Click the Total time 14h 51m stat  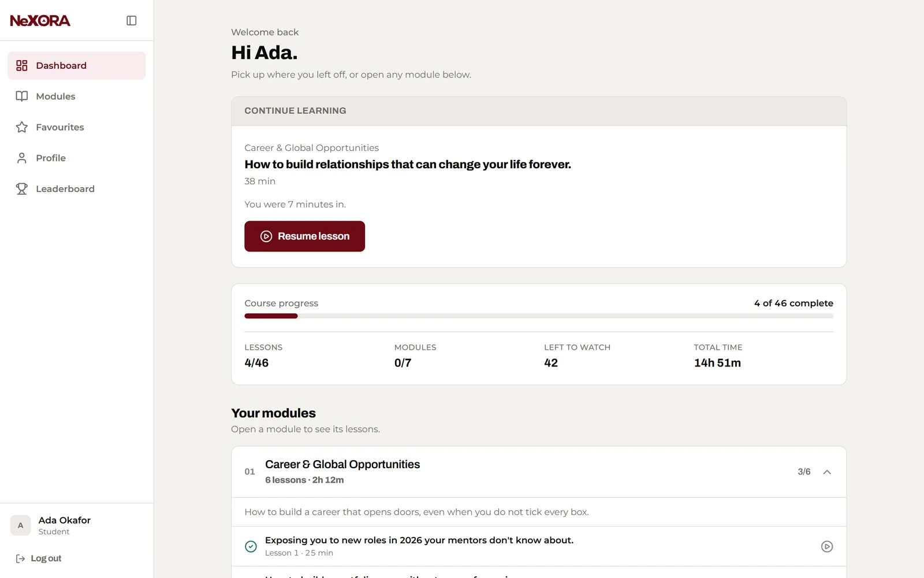pyautogui.click(x=718, y=355)
